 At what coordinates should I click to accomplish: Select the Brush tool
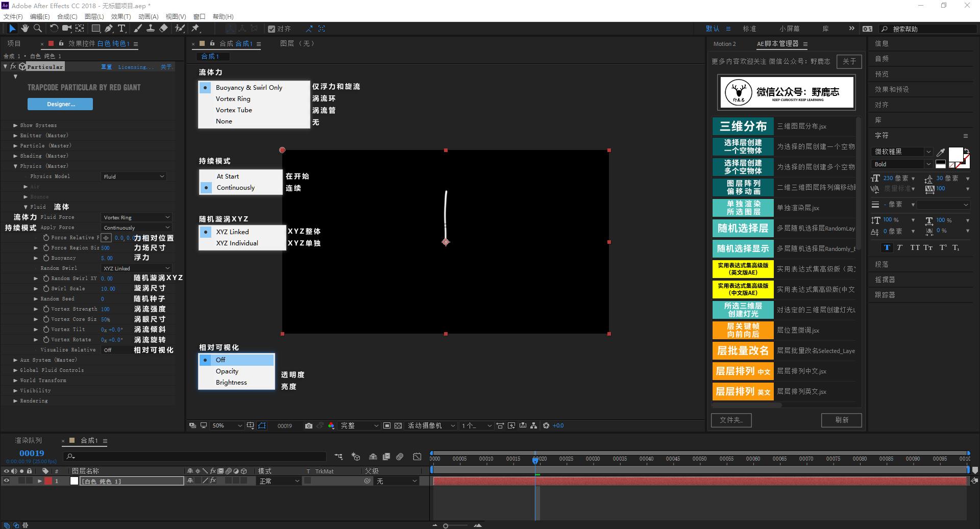point(138,29)
